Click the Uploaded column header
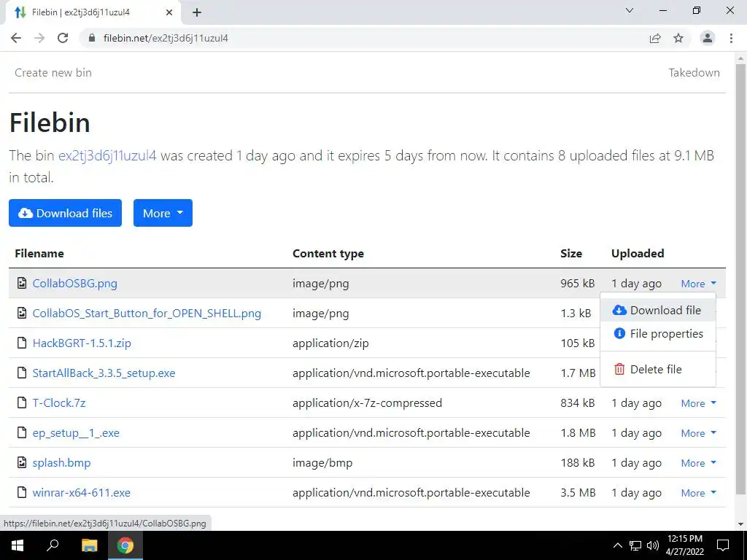This screenshot has height=560, width=747. [x=638, y=253]
